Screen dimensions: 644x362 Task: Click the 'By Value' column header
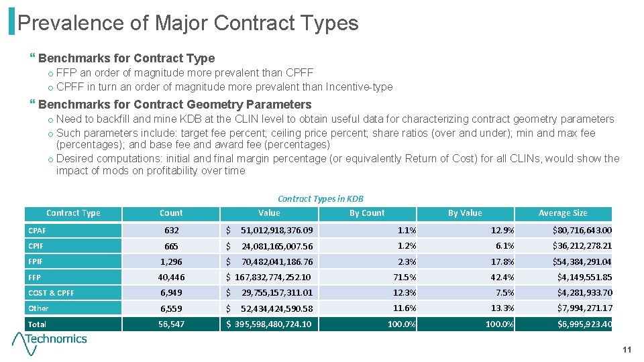[465, 213]
